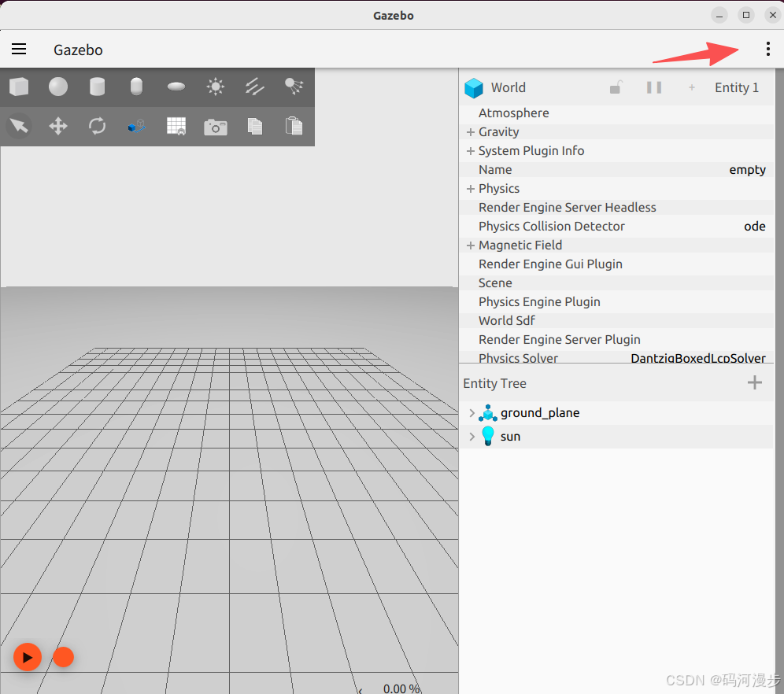The height and width of the screenshot is (694, 784).
Task: Click the Name property row
Action: tap(616, 169)
